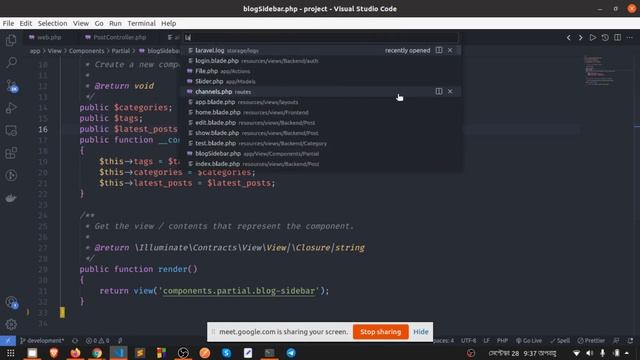Remove laravel.log from recently opened
Screen dimensions: 640x360
pyautogui.click(x=450, y=50)
